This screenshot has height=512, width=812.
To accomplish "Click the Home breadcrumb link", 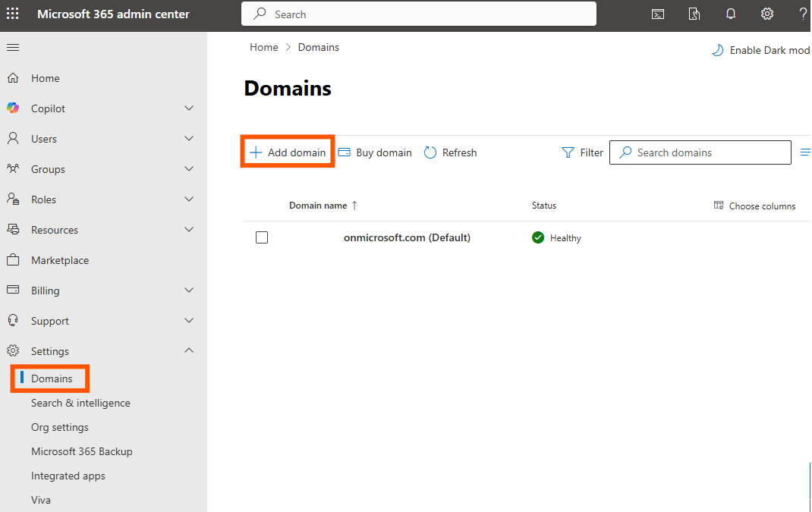I will (x=263, y=47).
